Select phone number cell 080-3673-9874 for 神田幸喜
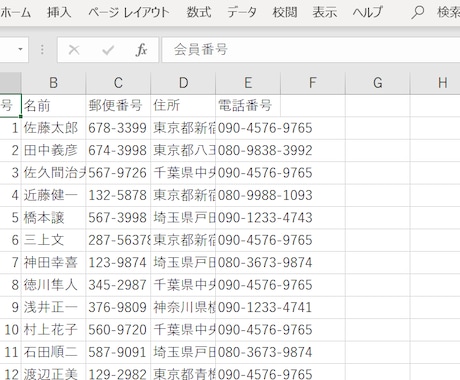This screenshot has height=380, width=460. pos(248,263)
